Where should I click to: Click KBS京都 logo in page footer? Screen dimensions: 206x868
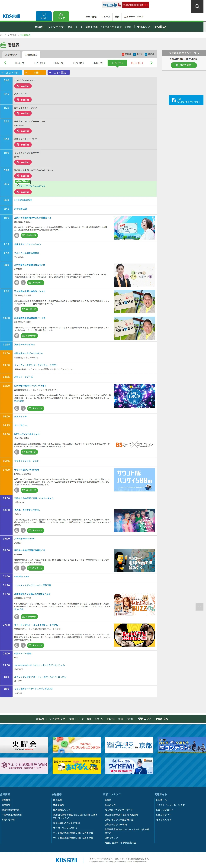click(66, 860)
